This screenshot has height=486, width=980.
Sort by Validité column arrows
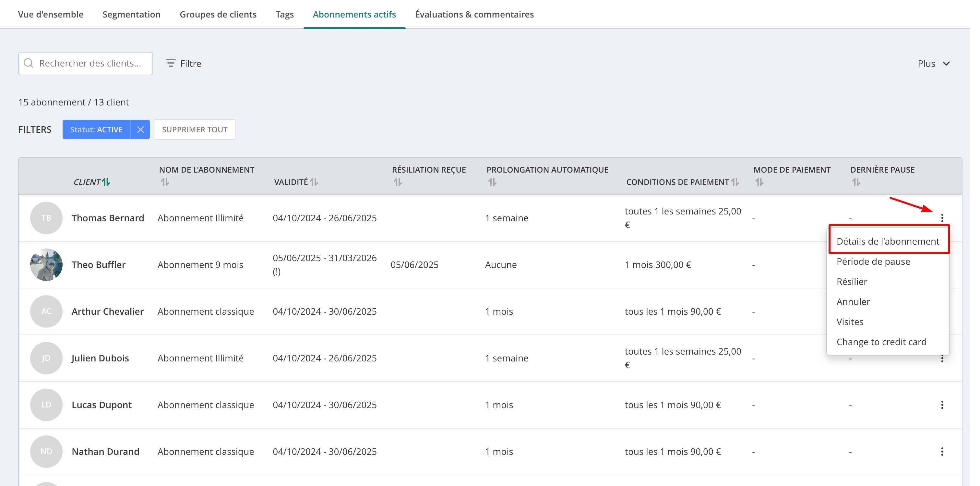point(314,182)
